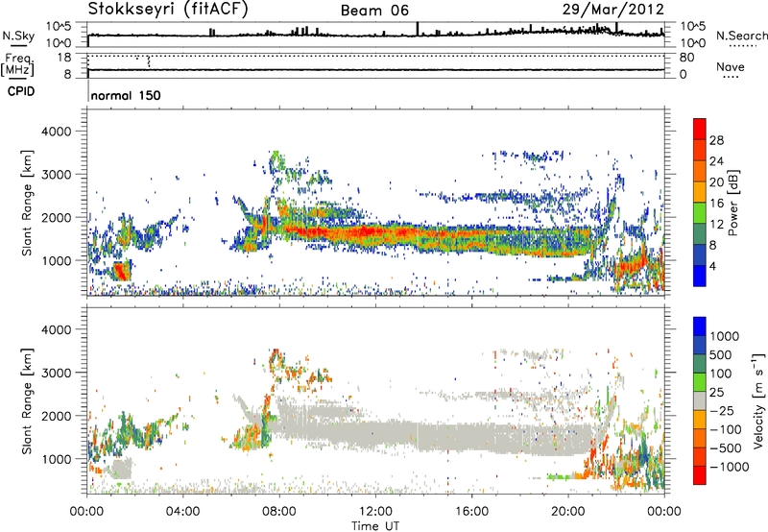This screenshot has height=532, width=768.
Task: Pick the light green 25–100 velocity segment
Action: [x=700, y=382]
